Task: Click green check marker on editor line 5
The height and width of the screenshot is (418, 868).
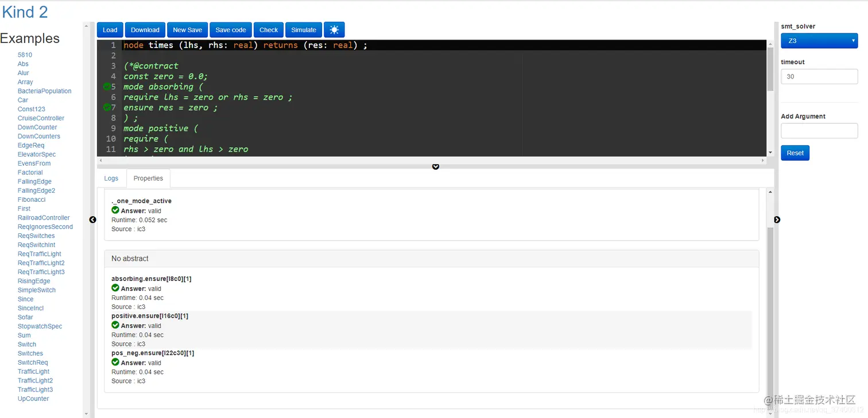Action: tap(107, 87)
